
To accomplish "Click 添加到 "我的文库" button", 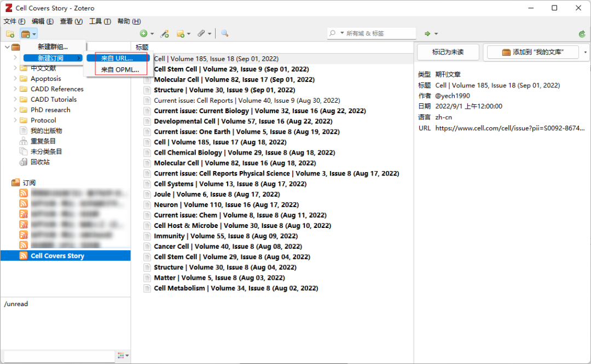I will 533,52.
